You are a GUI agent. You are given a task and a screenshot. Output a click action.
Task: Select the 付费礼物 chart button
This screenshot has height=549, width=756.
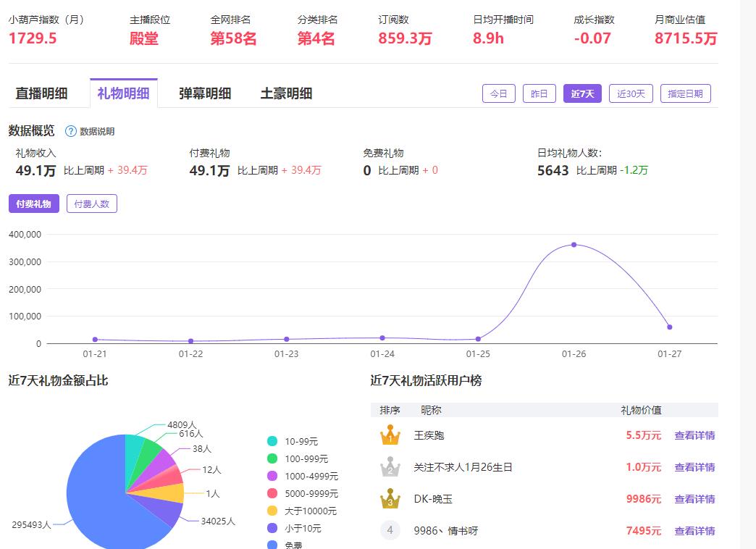33,204
